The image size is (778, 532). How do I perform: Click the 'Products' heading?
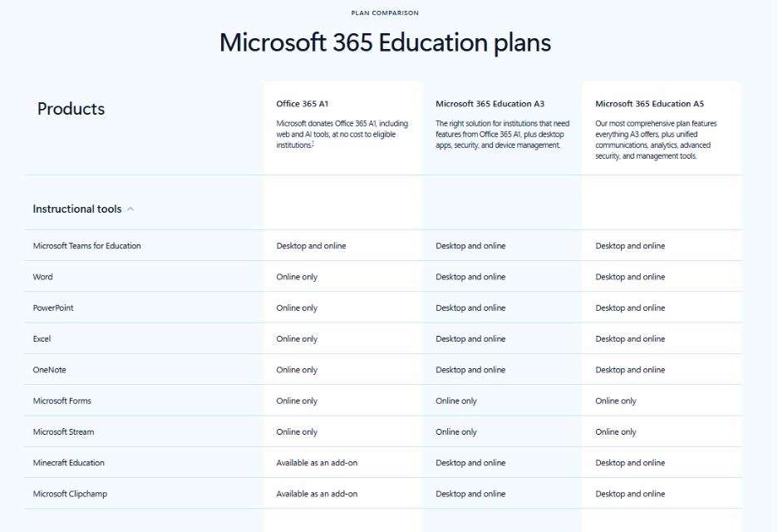click(x=71, y=109)
